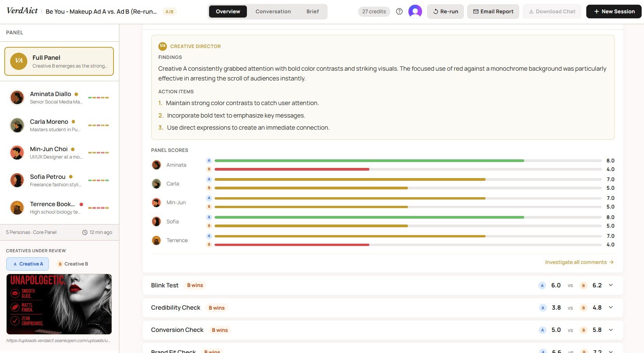This screenshot has height=353, width=644.
Task: Click Carla's 7.0 Creative A score
Action: tap(610, 180)
